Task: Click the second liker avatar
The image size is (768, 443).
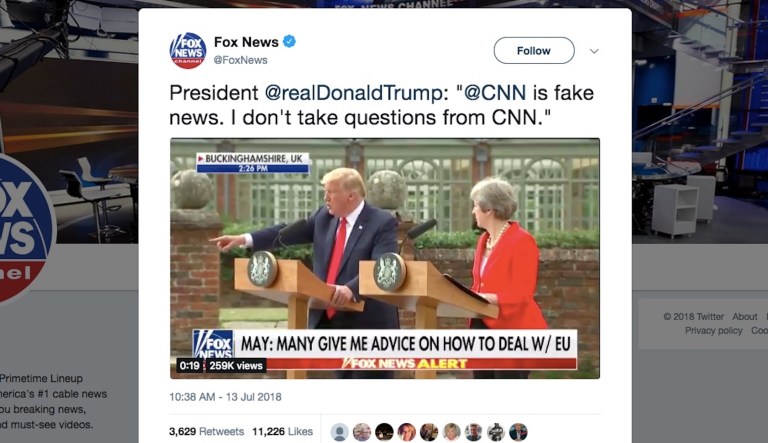Action: pyautogui.click(x=362, y=432)
